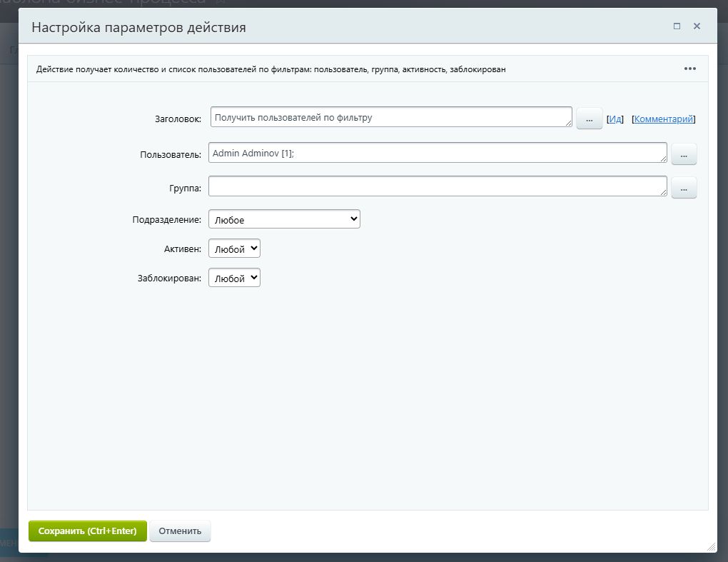Click the Отменить button
Screen dimensions: 728x562
(180, 531)
